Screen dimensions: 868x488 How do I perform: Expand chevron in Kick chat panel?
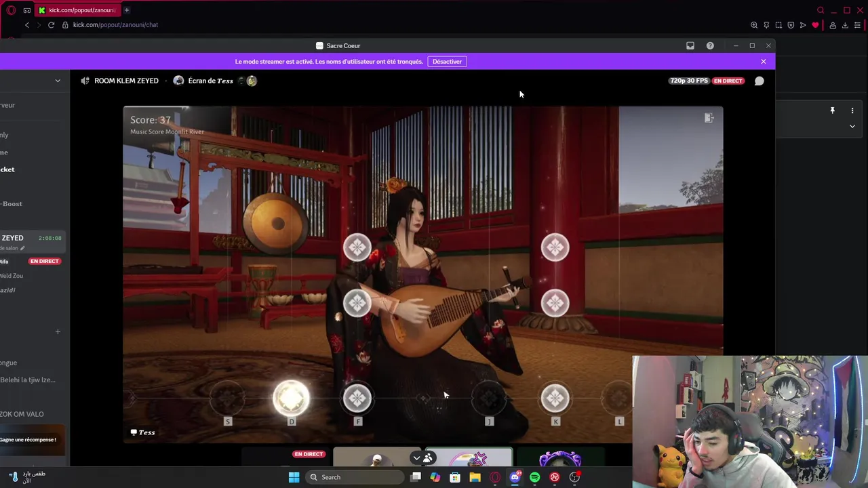tap(852, 126)
